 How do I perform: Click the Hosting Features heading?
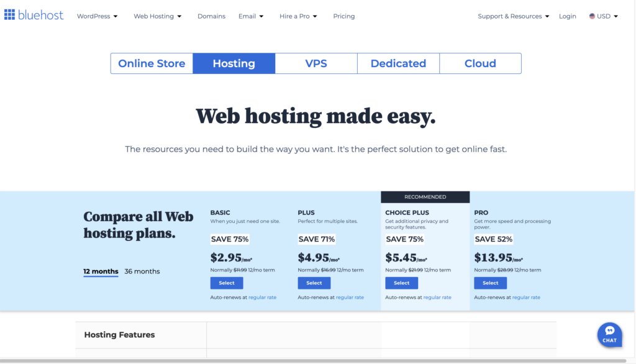[119, 335]
